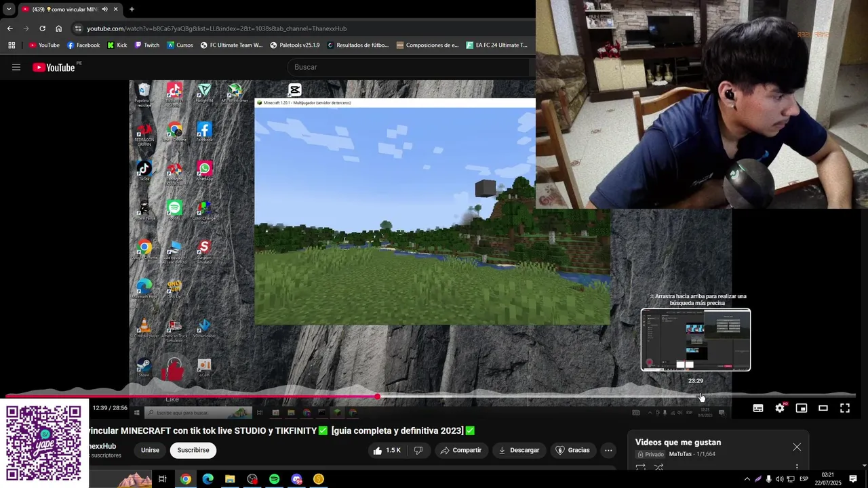Open the Chrome tab search dropdown arrow
The image size is (868, 488).
click(x=9, y=9)
